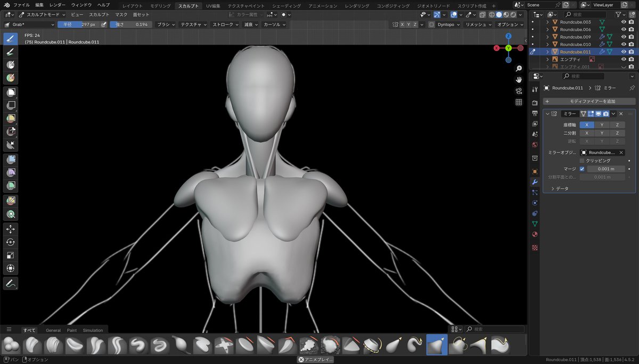
Task: Select the Move transform tool
Action: pyautogui.click(x=10, y=229)
